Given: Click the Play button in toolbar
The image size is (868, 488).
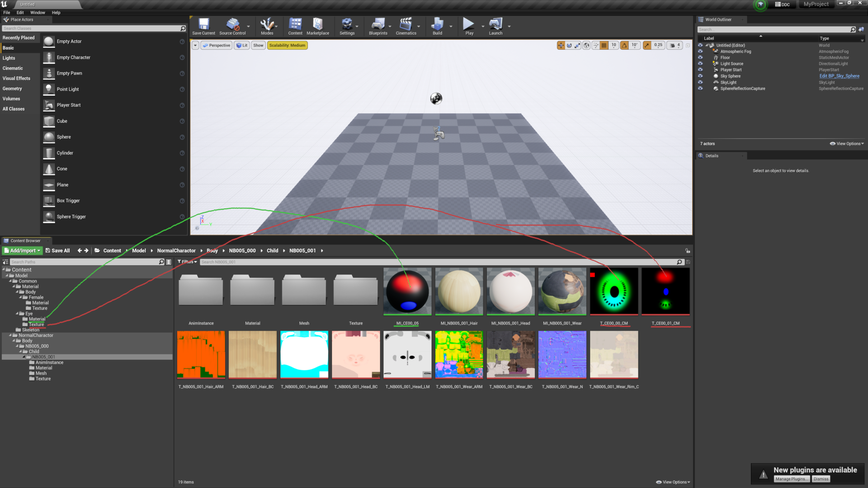Looking at the screenshot, I should [x=469, y=26].
